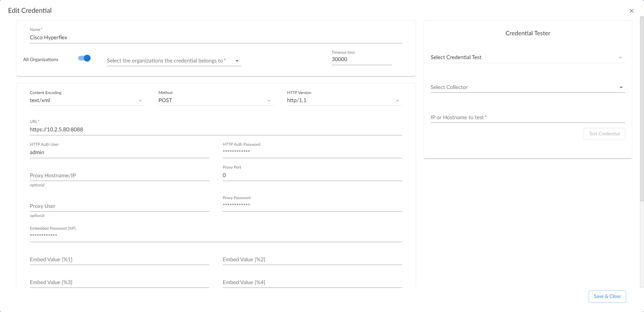Click the Proxy User field
The height and width of the screenshot is (312, 644).
[x=119, y=206]
